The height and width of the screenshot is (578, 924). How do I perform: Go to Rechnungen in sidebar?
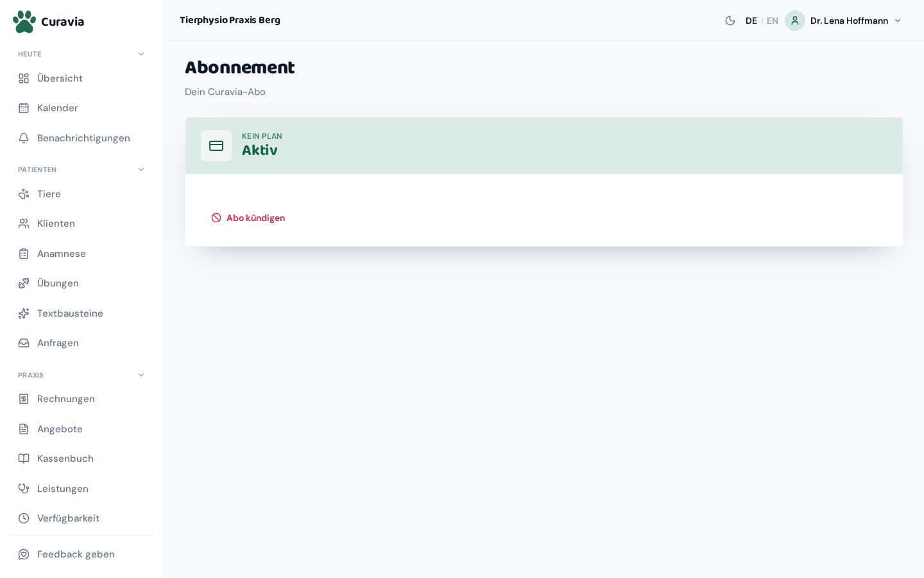tap(81, 399)
